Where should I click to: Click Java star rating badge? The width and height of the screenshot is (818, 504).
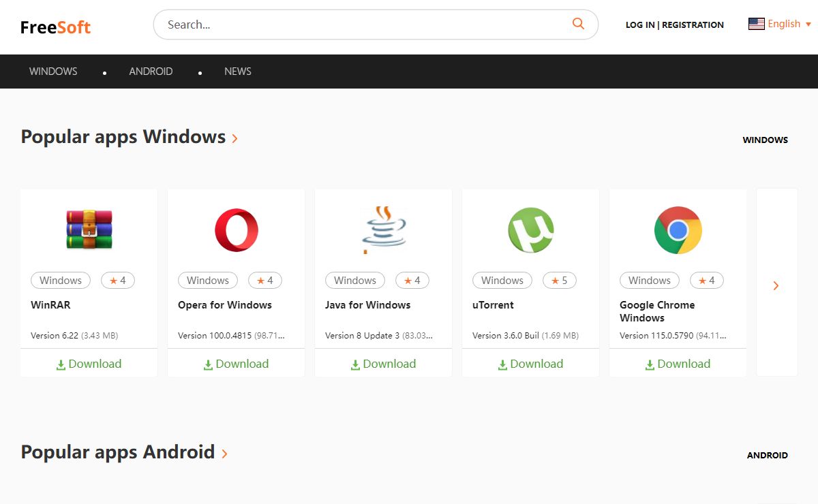(x=412, y=281)
